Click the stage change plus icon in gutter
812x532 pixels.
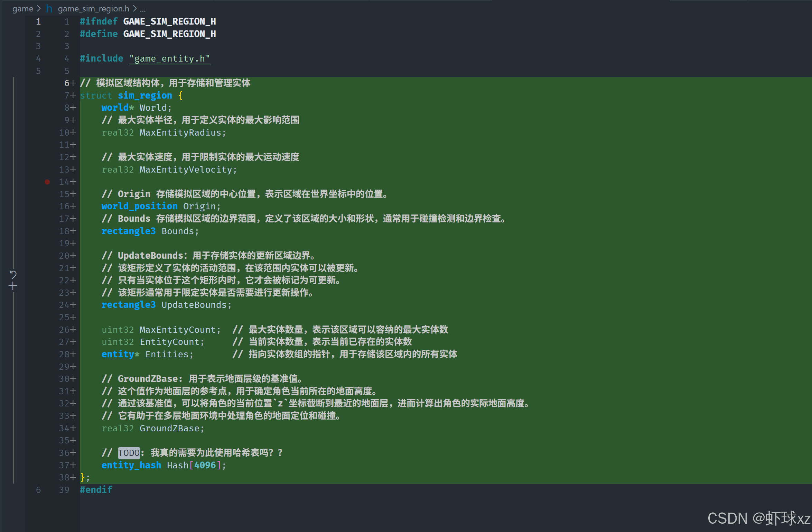(x=13, y=286)
